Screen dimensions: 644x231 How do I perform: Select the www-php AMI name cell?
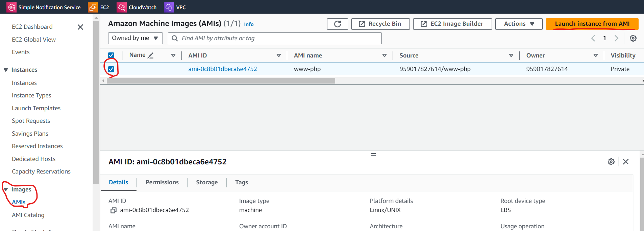[307, 69]
